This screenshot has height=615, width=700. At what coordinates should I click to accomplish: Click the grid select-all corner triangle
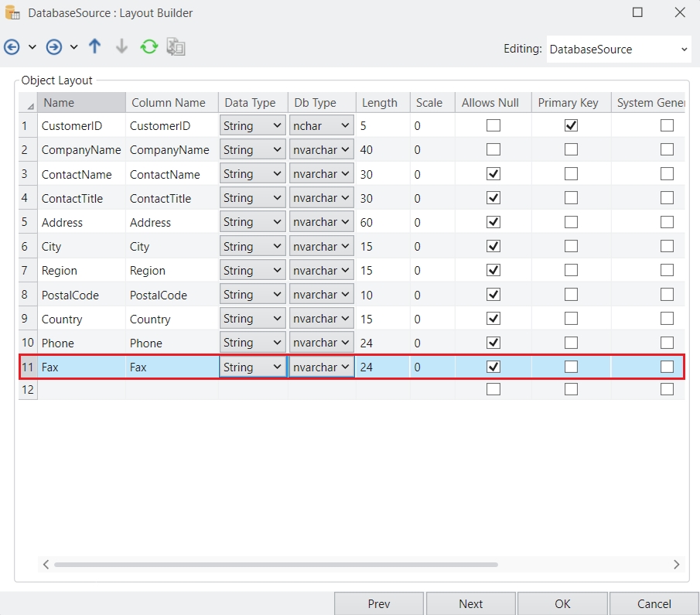point(29,104)
